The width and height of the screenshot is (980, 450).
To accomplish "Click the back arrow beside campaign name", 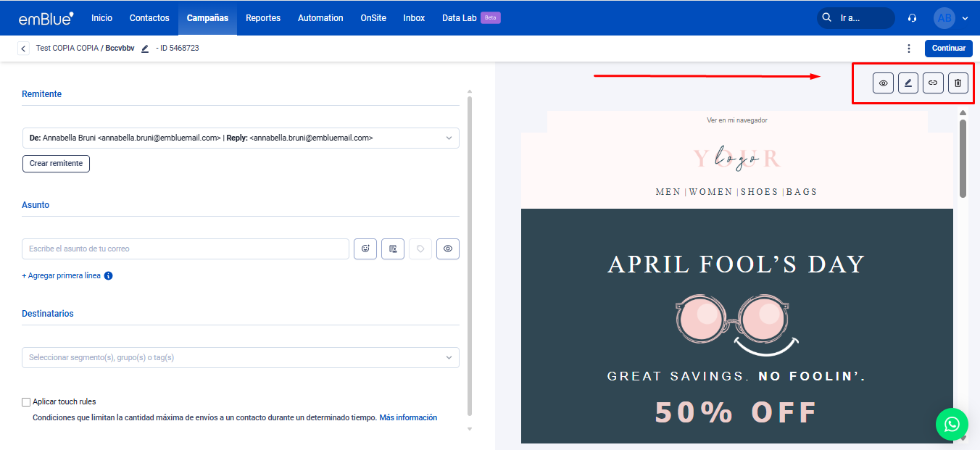I will pos(24,49).
